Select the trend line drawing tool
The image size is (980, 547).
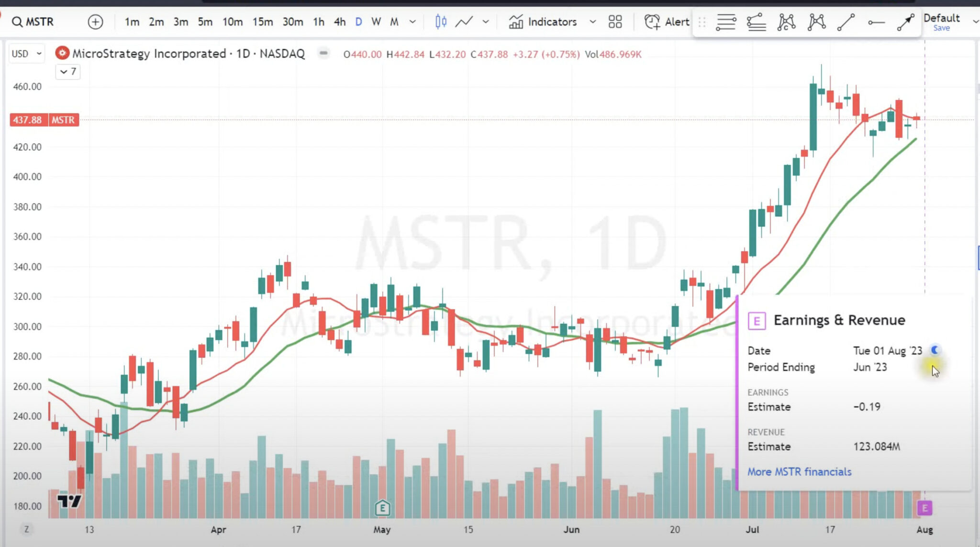tap(846, 22)
